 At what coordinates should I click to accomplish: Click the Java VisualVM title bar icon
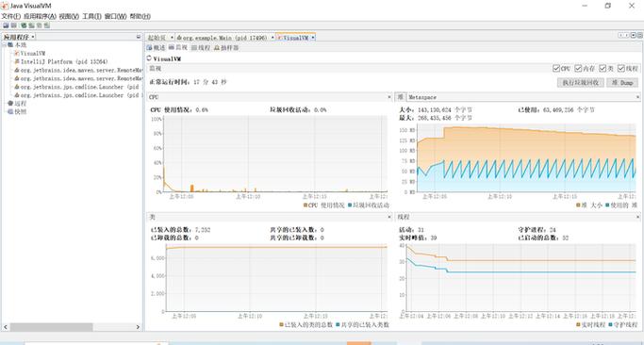[5, 6]
